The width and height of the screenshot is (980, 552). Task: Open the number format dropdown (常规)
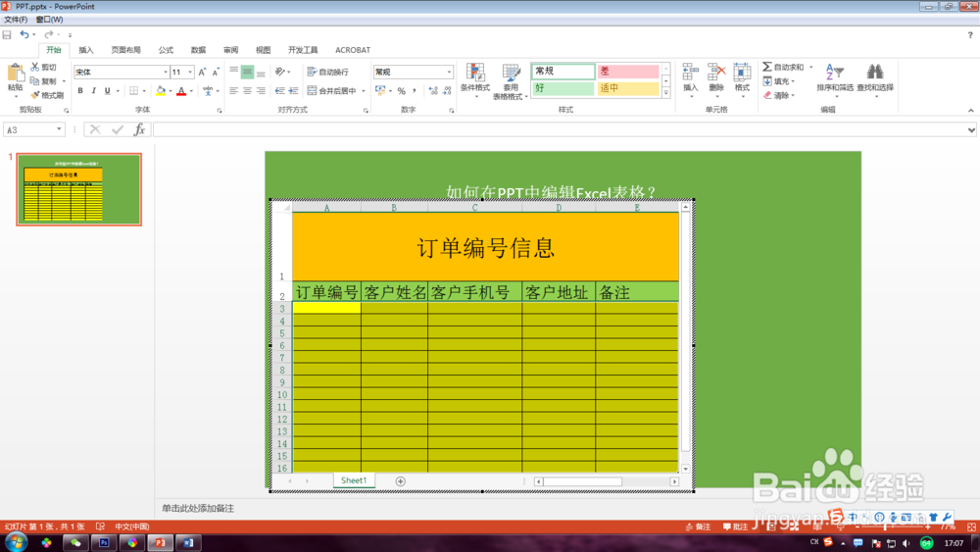(449, 72)
